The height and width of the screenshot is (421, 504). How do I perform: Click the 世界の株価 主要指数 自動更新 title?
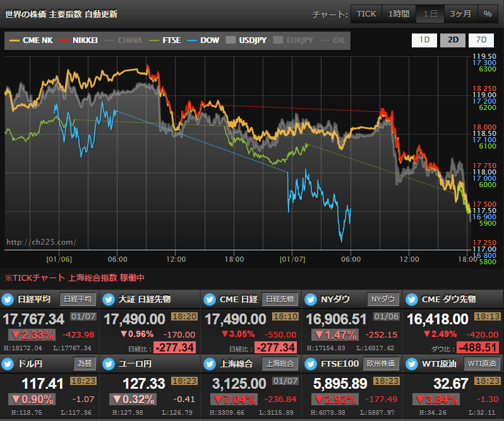(61, 14)
